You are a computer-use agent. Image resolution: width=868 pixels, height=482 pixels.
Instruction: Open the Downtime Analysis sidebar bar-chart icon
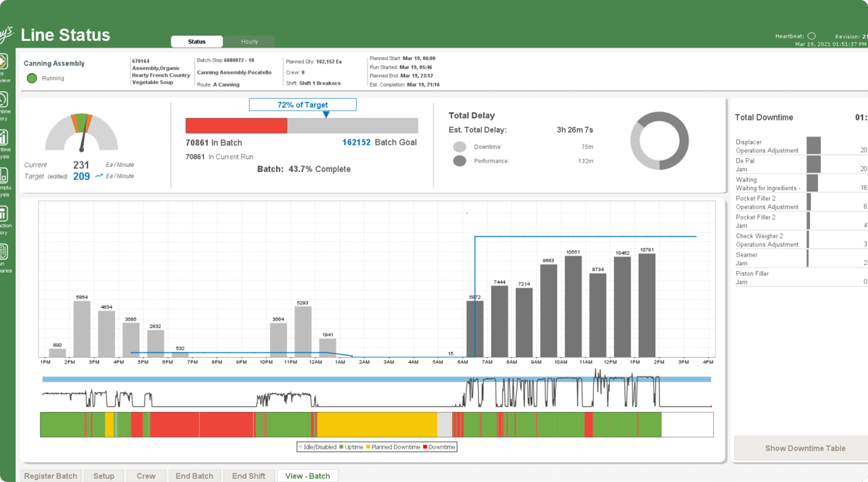pos(3,137)
